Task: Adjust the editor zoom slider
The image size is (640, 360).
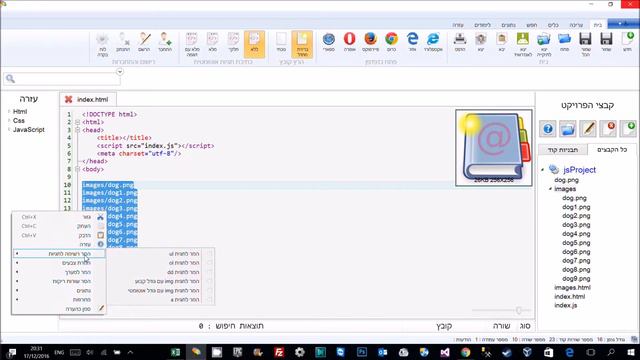Action: [518, 311]
